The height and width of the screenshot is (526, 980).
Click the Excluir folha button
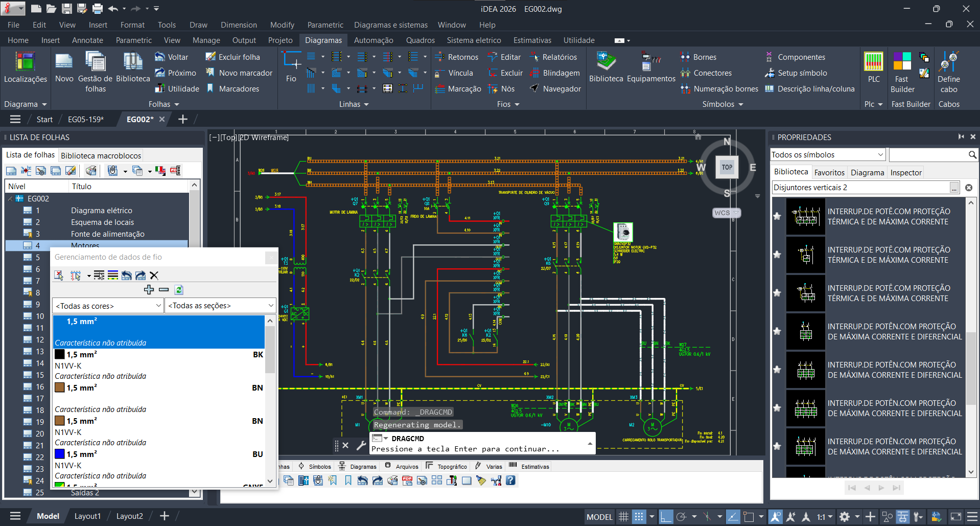[232, 57]
